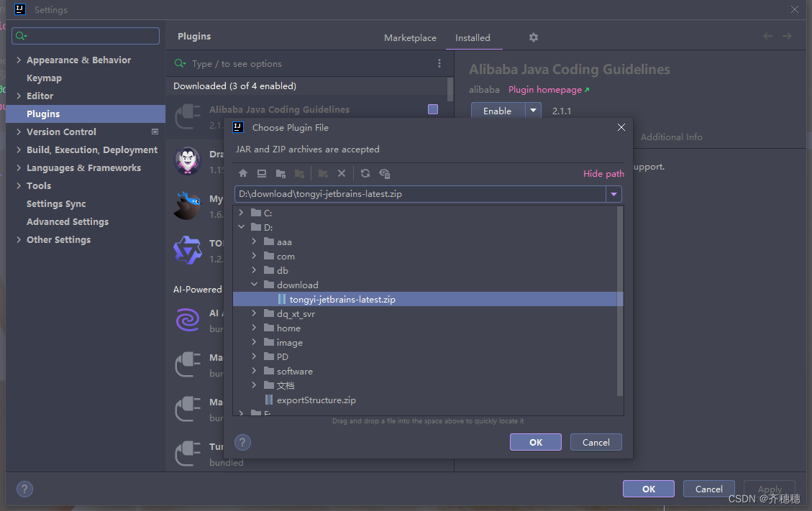Click the Dracula theme plugin icon
The image size is (812, 511).
[x=188, y=161]
